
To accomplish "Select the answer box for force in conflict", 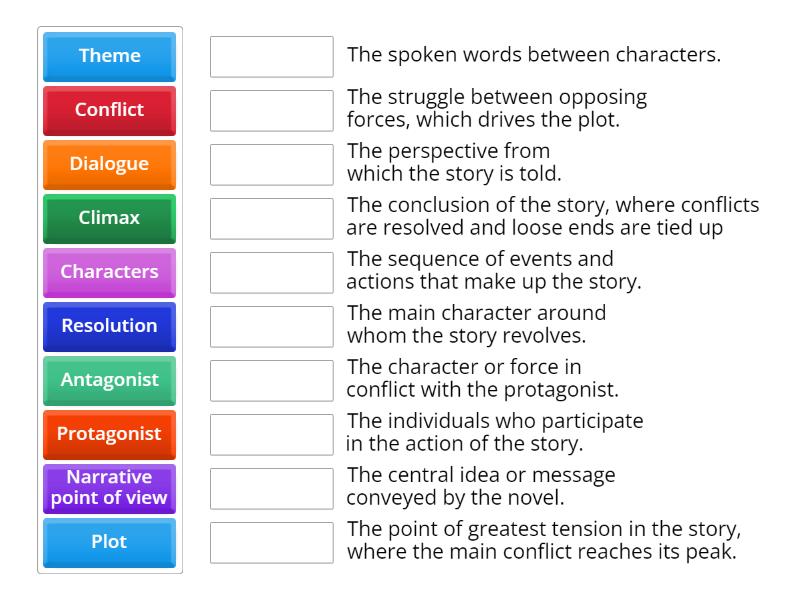I will tap(272, 381).
